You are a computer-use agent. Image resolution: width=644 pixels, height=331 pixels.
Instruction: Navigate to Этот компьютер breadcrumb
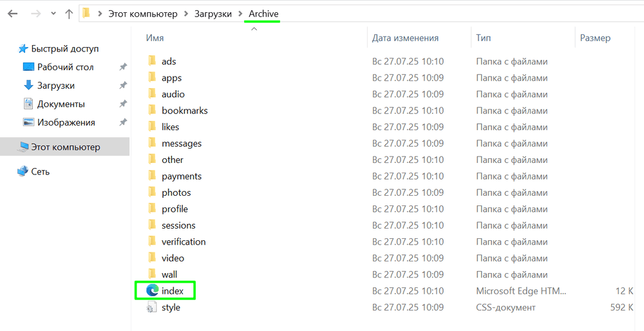point(142,14)
